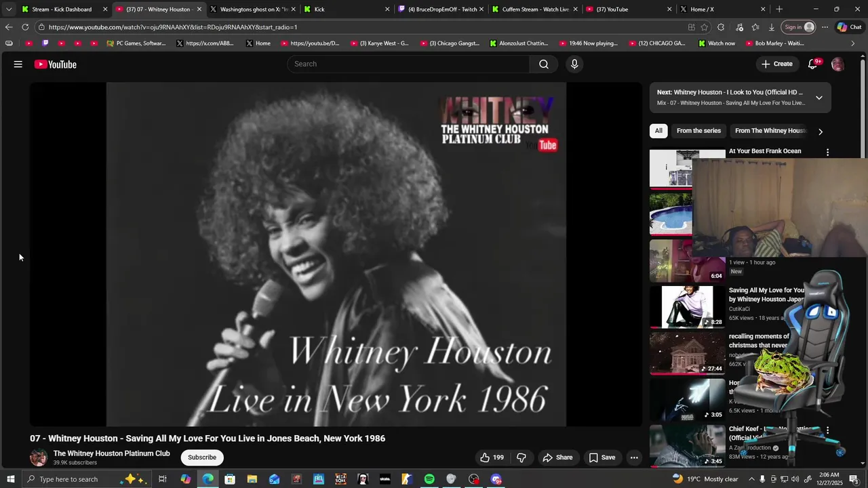Select the From The Whitney Houston chip
The image size is (868, 488).
click(x=770, y=131)
